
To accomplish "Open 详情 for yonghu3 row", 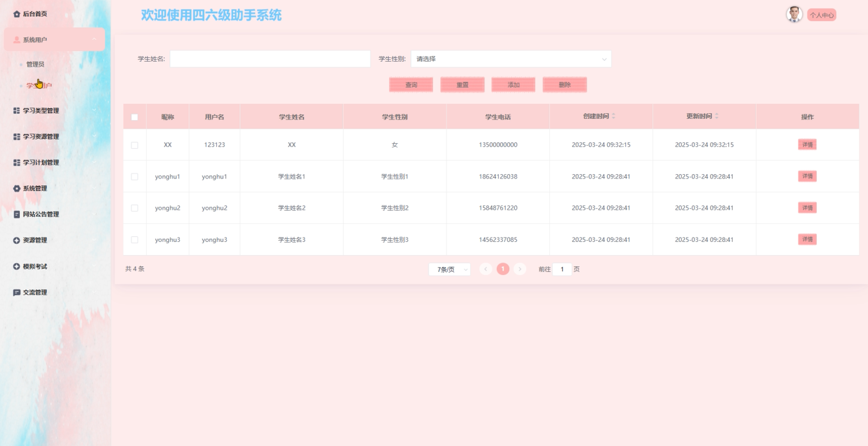I will pos(808,239).
